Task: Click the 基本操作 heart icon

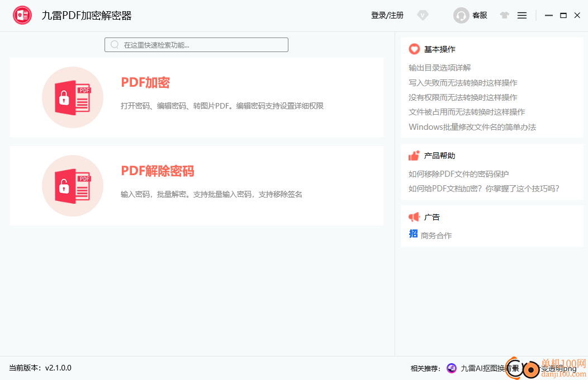Action: click(x=414, y=49)
